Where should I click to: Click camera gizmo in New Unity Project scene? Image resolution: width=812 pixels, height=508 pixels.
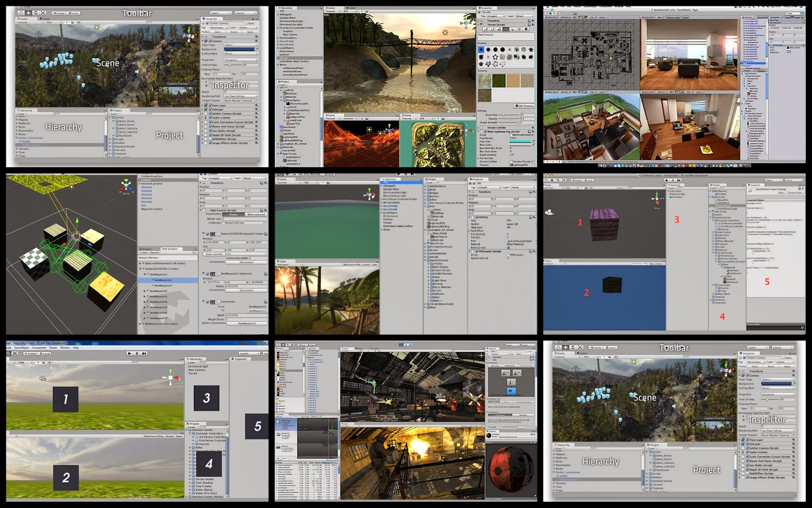43,378
